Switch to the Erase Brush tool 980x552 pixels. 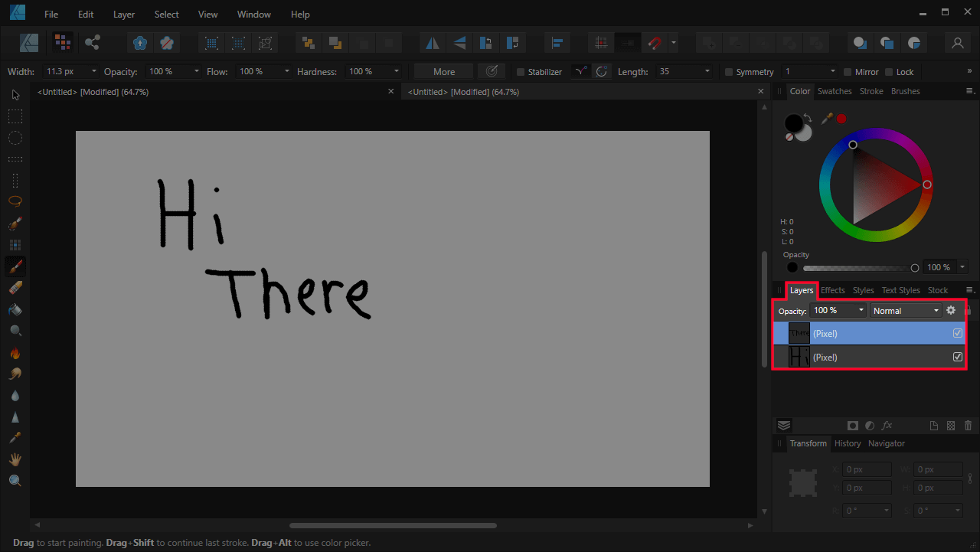click(15, 287)
